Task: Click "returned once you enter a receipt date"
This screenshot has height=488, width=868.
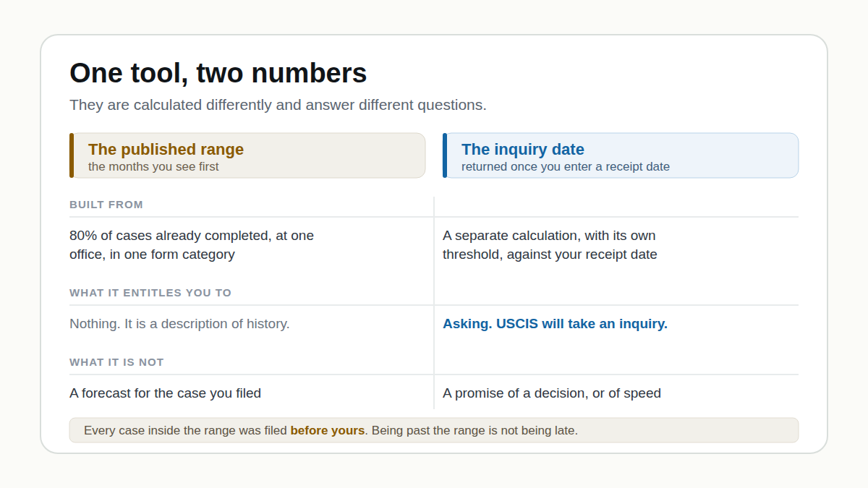Action: (x=566, y=167)
